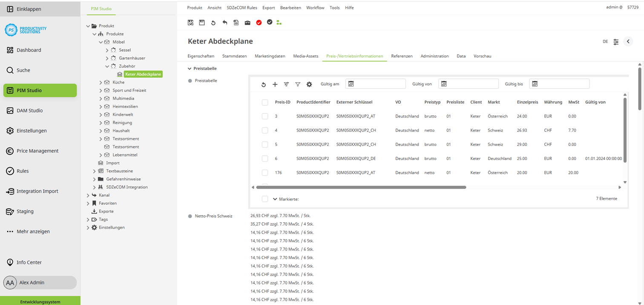Open the Workflow menu
644x305 pixels.
pyautogui.click(x=315, y=7)
